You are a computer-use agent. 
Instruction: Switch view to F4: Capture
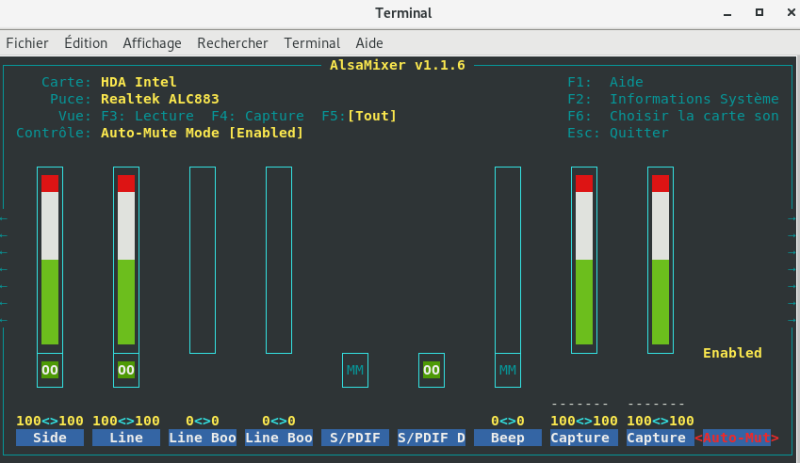[258, 116]
